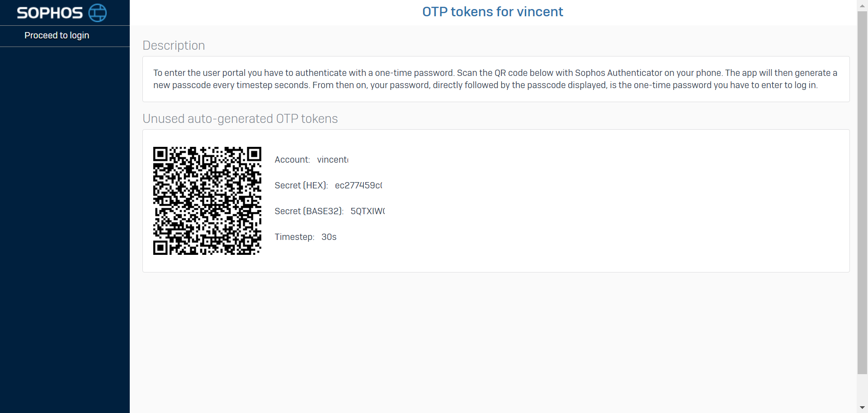This screenshot has width=868, height=413.
Task: Click the page heading 'OTP tokens for vincent'
Action: pyautogui.click(x=492, y=12)
